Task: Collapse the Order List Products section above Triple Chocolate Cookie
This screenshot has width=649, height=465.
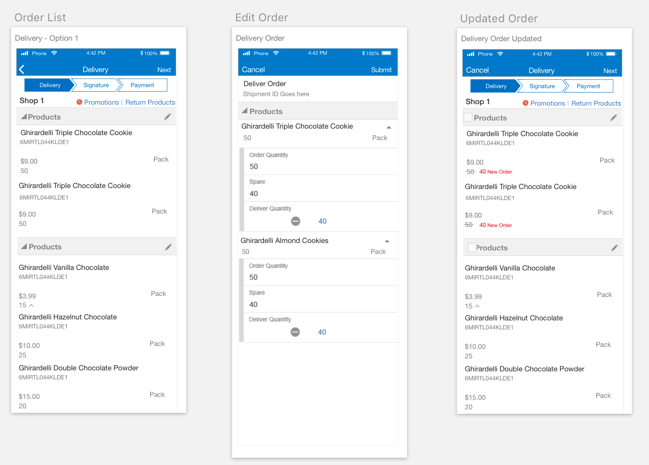Action: point(24,117)
